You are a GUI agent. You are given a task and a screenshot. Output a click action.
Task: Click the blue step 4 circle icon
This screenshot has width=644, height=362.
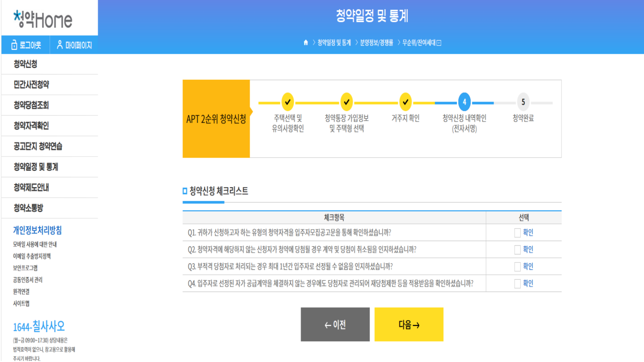pyautogui.click(x=464, y=102)
